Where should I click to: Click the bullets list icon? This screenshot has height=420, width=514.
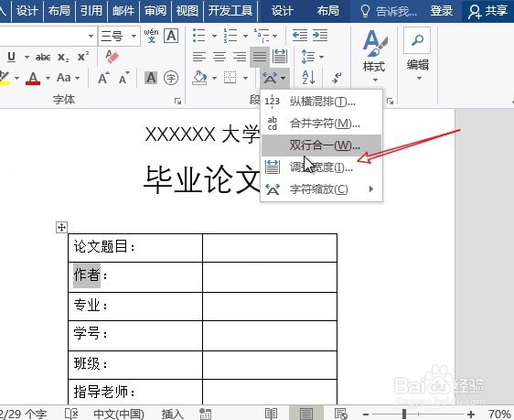click(199, 35)
